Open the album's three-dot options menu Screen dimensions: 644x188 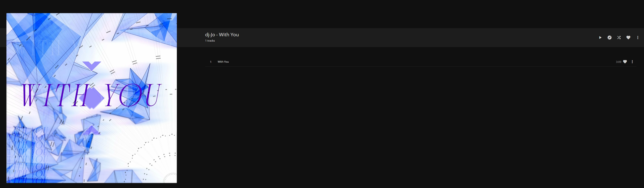(638, 38)
